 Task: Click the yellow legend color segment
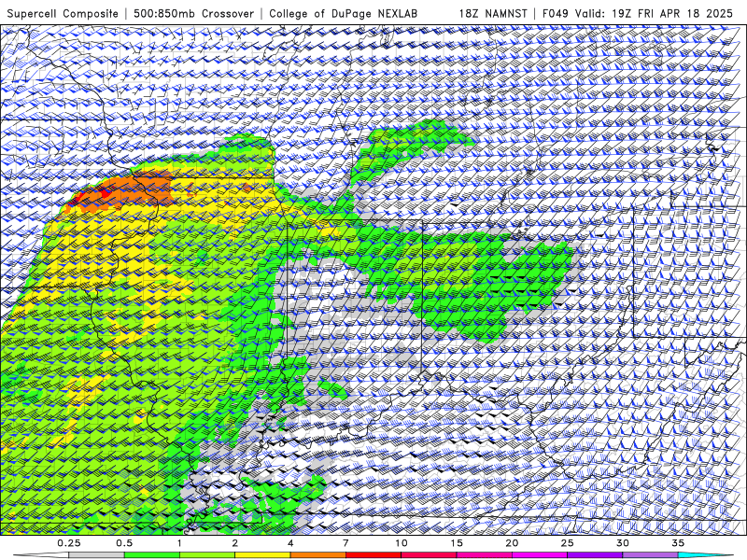coord(262,555)
